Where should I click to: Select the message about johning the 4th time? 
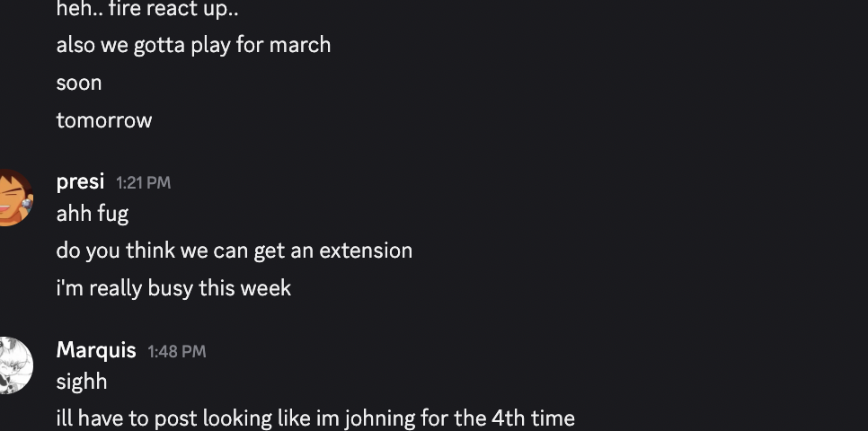click(x=315, y=418)
